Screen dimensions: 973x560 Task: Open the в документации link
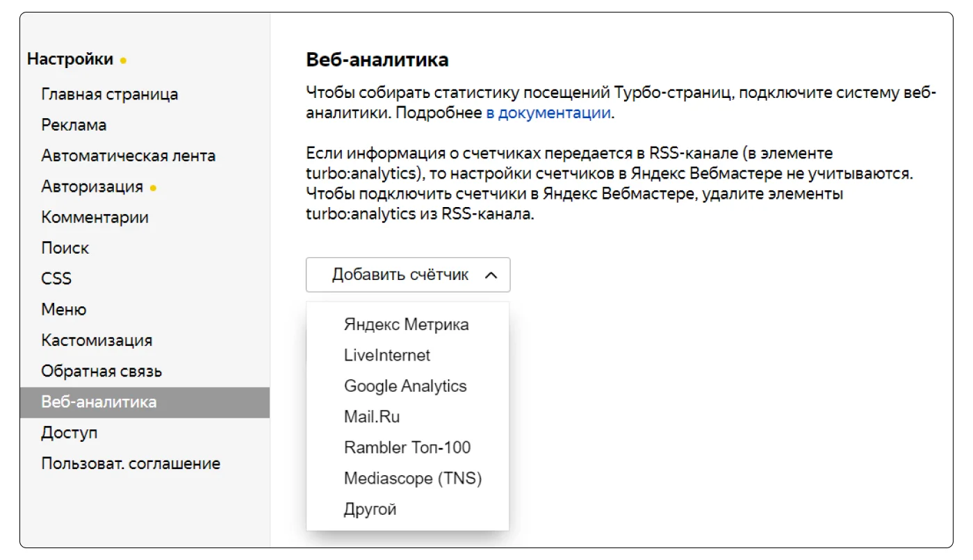tap(548, 113)
